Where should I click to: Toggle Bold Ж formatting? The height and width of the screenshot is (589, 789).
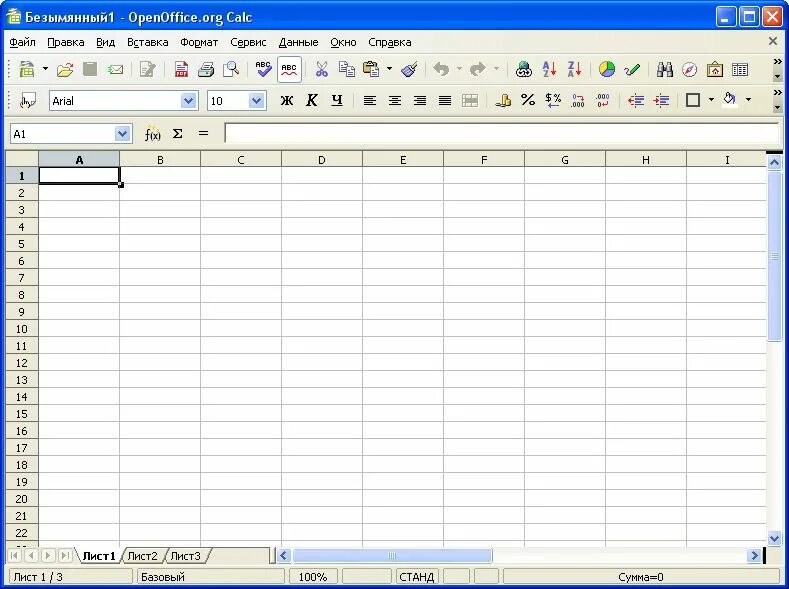(286, 101)
